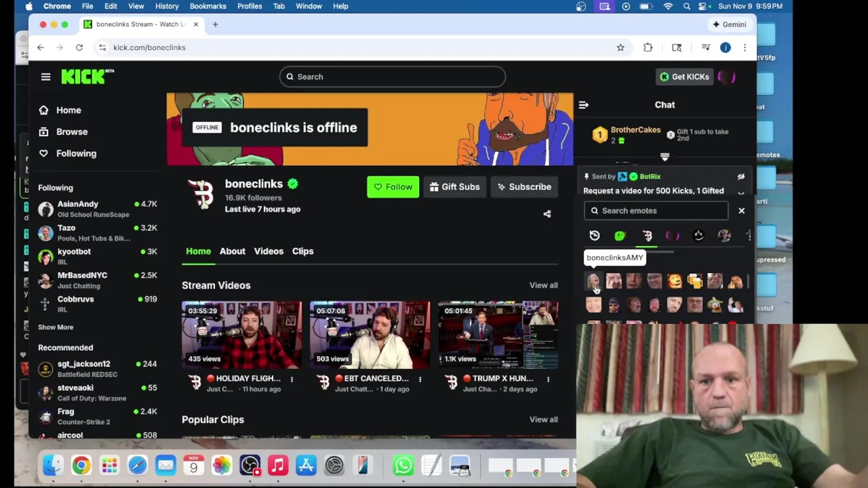Play the TRUMP X HUN... video thumbnail
The image size is (868, 488).
(x=498, y=335)
